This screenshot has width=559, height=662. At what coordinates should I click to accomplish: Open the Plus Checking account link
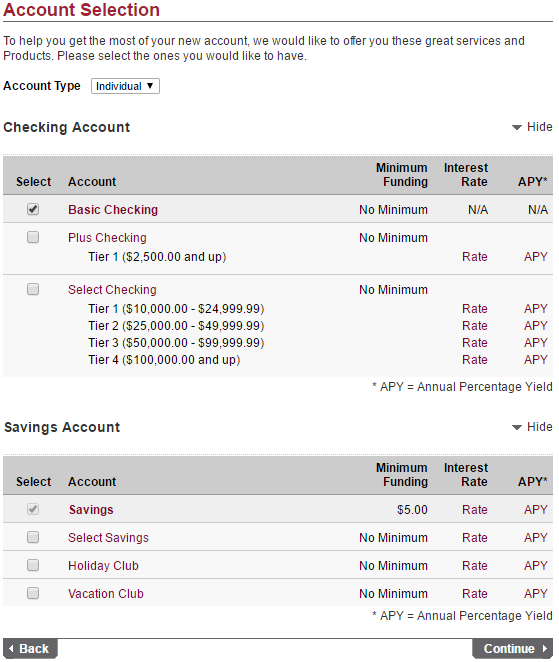click(x=107, y=238)
